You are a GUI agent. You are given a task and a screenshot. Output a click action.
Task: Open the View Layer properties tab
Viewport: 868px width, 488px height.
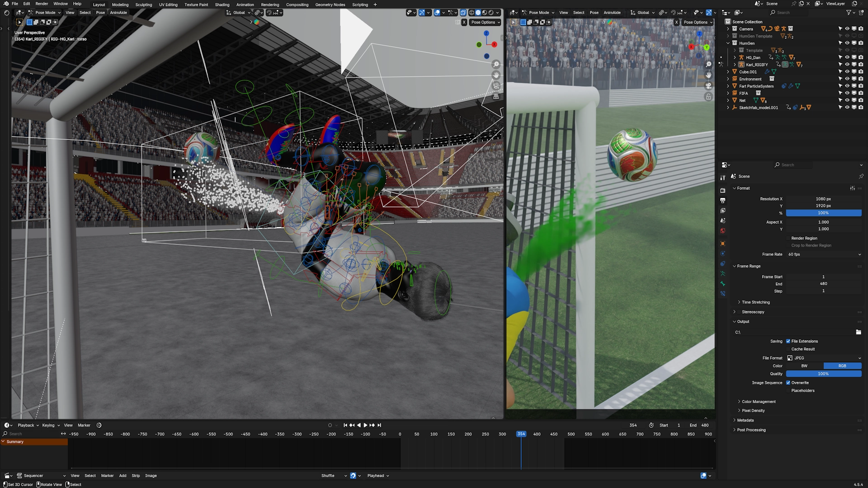[722, 211]
